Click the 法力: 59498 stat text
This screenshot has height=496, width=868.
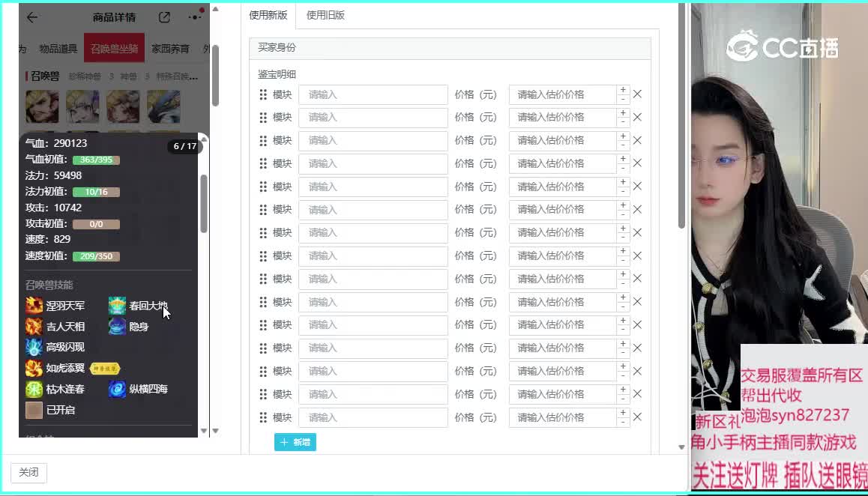[x=53, y=175]
